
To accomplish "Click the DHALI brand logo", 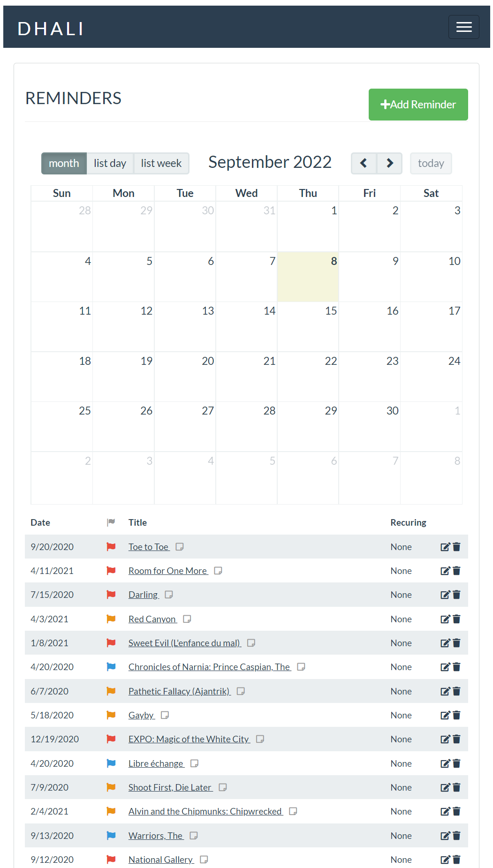I will (x=51, y=29).
